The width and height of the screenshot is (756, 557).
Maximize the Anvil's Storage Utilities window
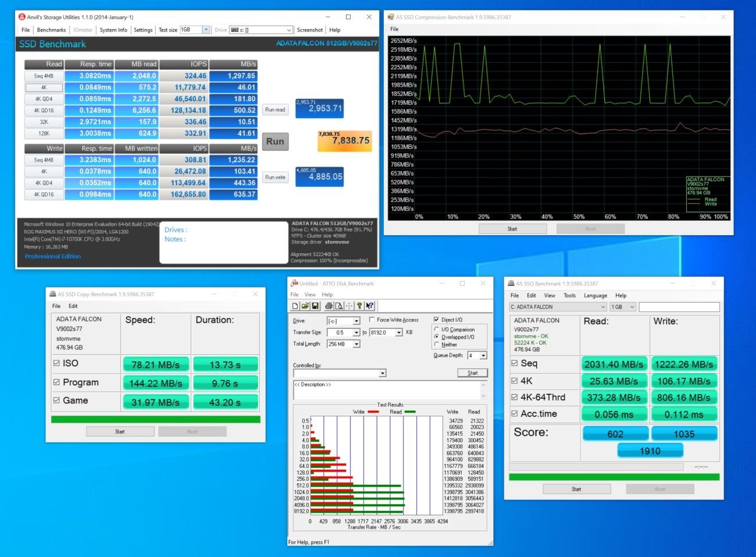[348, 17]
